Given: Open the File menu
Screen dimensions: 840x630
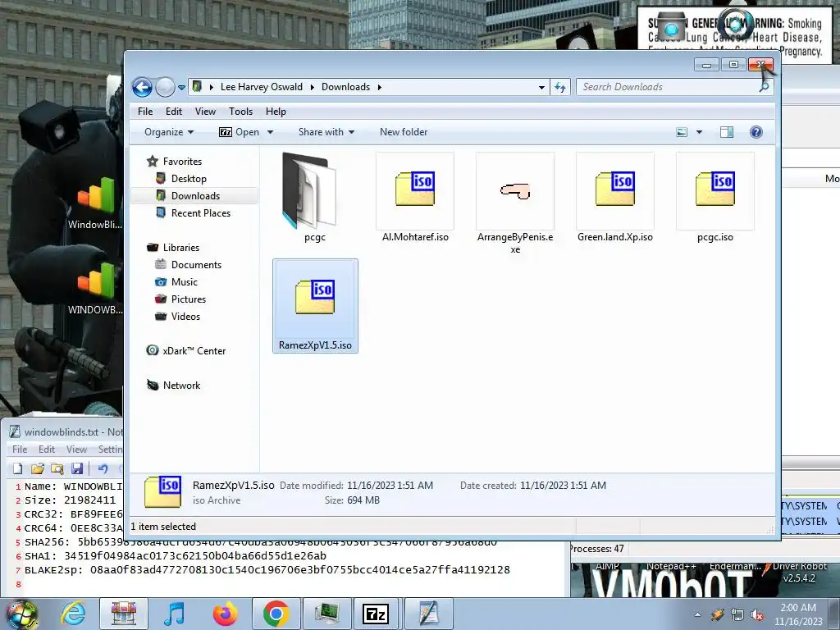Looking at the screenshot, I should pyautogui.click(x=145, y=112).
